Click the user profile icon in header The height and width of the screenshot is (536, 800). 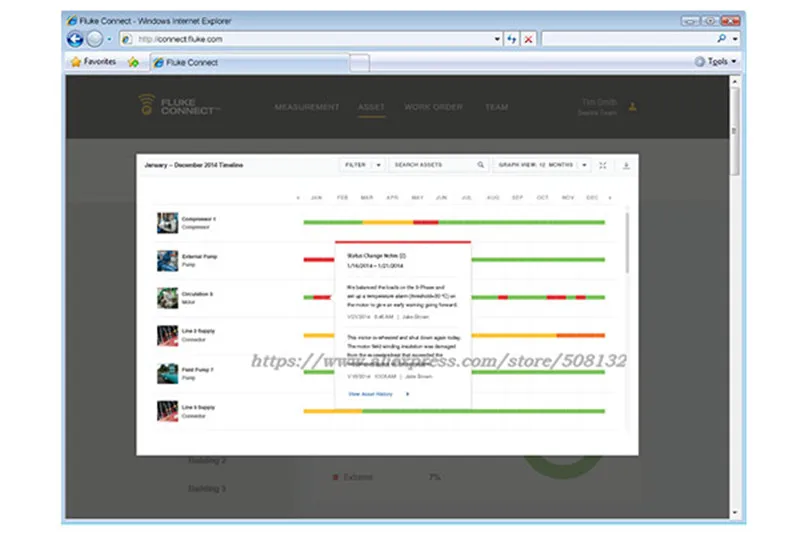(632, 107)
